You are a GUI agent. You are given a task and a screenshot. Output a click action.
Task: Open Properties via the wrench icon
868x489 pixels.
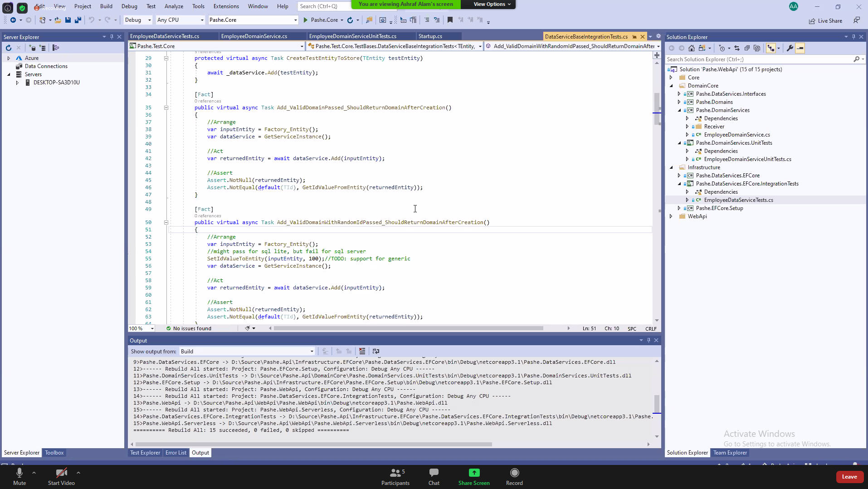tap(790, 48)
